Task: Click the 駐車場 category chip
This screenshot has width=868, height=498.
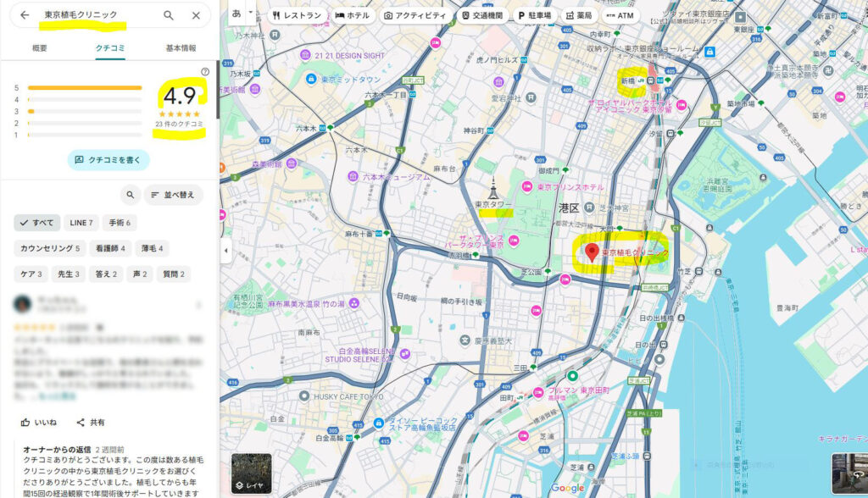Action: [x=535, y=15]
